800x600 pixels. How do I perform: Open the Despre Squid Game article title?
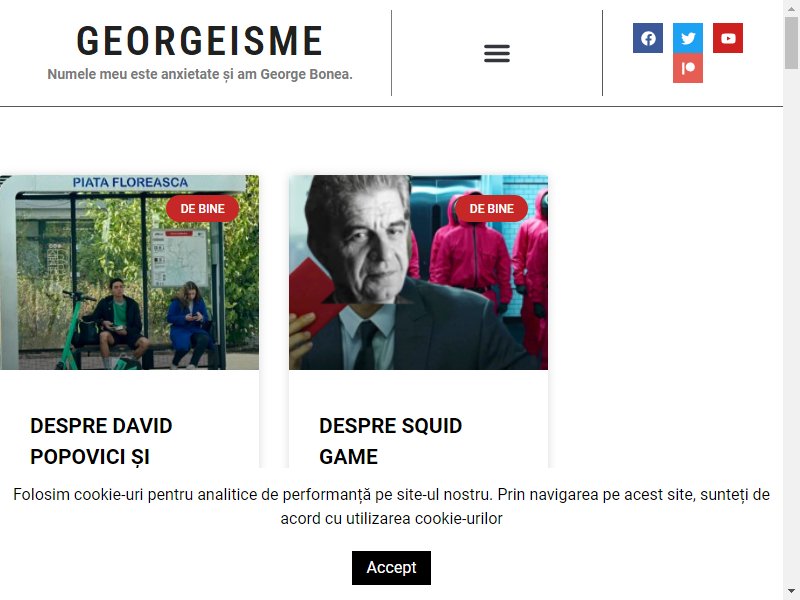pyautogui.click(x=390, y=441)
